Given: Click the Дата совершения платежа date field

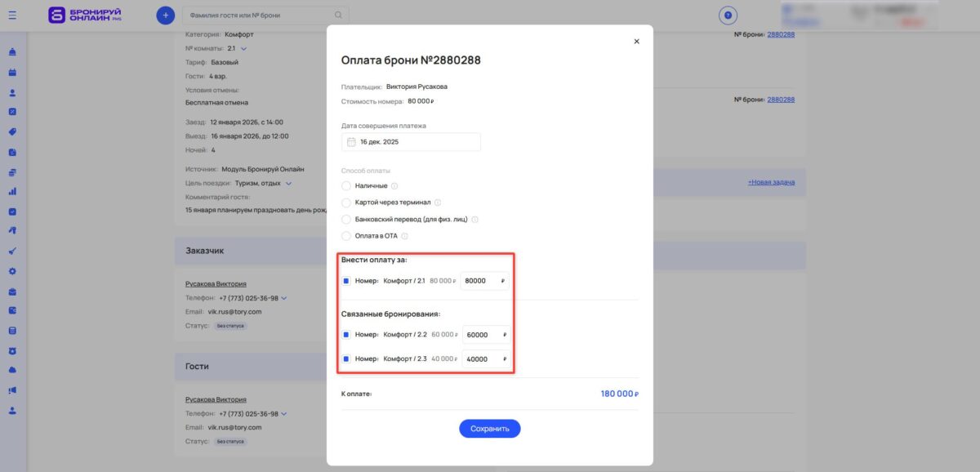Looking at the screenshot, I should click(411, 140).
